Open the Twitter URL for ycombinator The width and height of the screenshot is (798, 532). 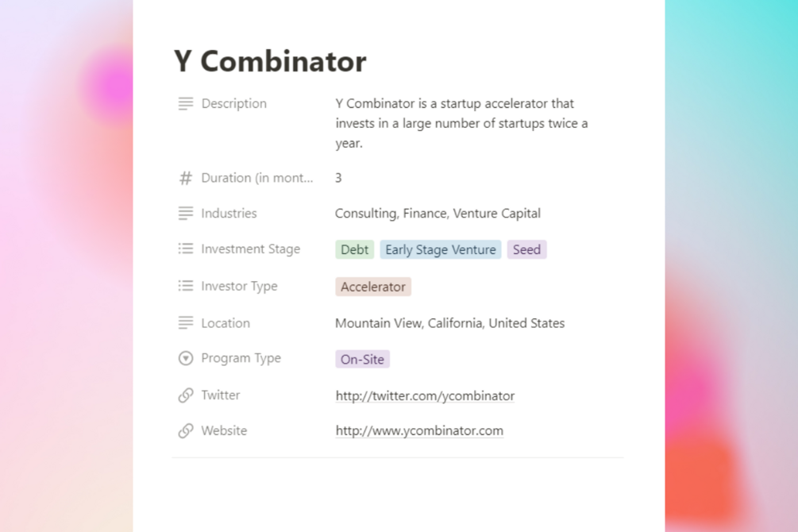[x=425, y=396]
